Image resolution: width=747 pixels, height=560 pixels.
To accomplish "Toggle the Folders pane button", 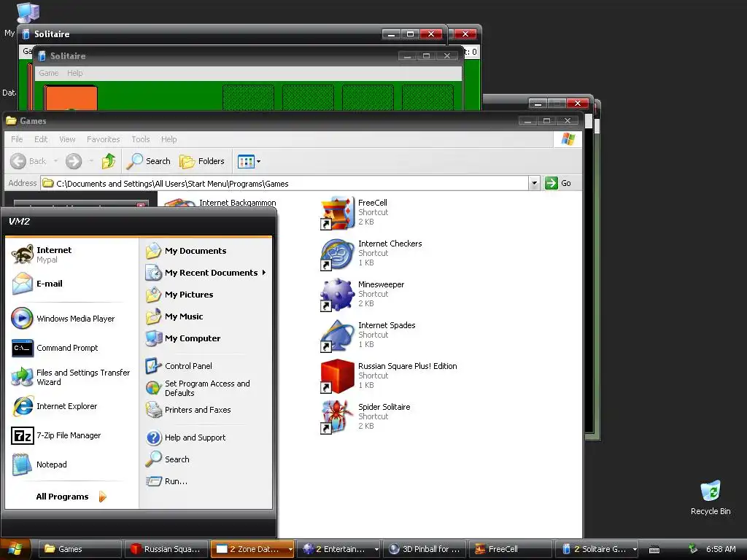I will coord(202,161).
